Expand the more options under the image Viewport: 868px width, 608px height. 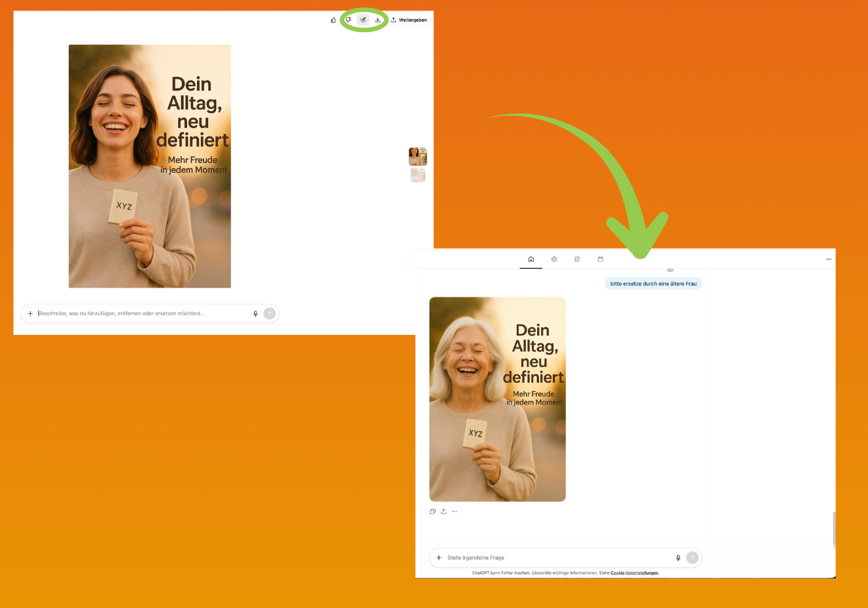click(x=454, y=511)
